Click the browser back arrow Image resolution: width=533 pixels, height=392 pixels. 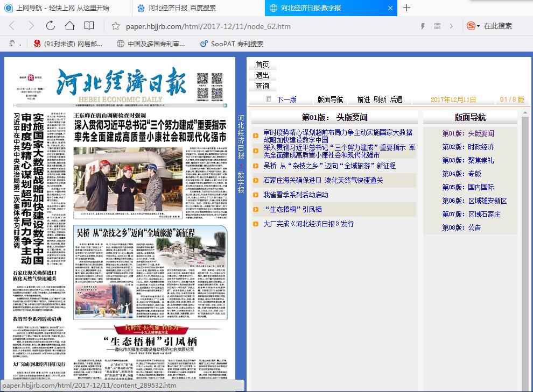tap(12, 26)
